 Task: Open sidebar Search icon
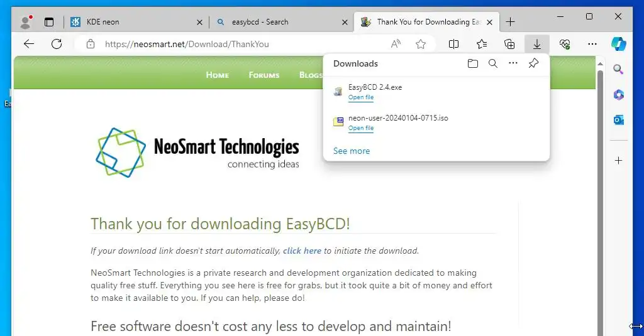(619, 69)
